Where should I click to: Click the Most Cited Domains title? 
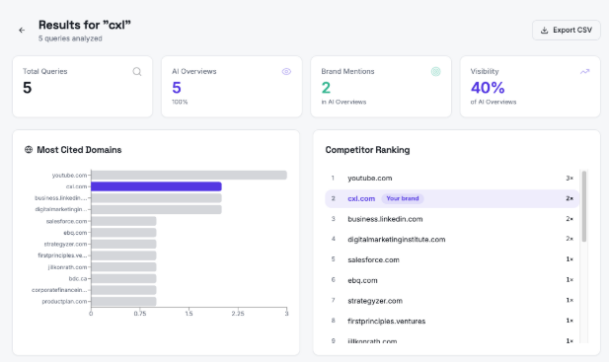click(79, 150)
